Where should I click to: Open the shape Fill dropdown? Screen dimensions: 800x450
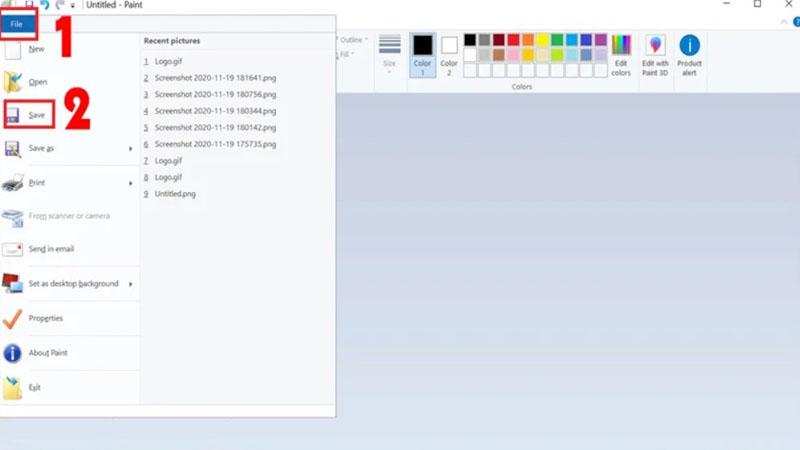coord(347,54)
